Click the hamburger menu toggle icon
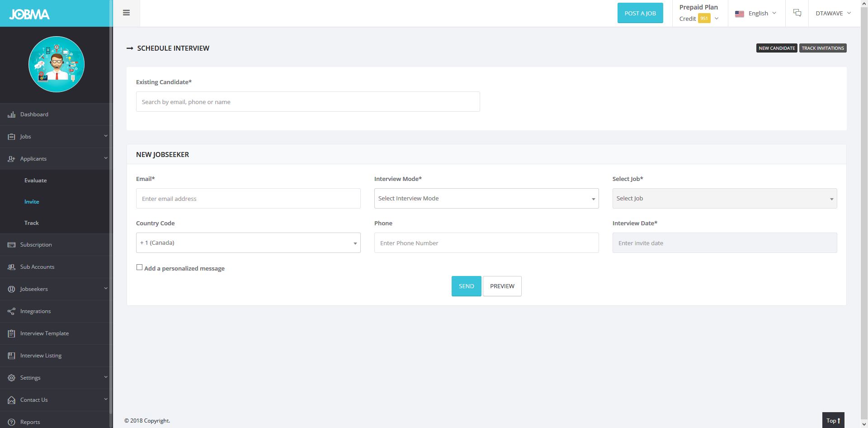 [126, 13]
